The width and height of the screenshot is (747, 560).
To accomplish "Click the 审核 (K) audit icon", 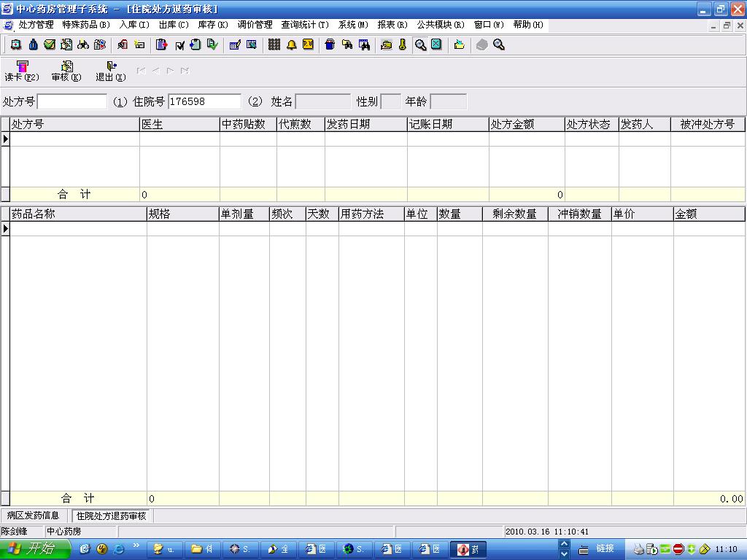I will point(66,71).
